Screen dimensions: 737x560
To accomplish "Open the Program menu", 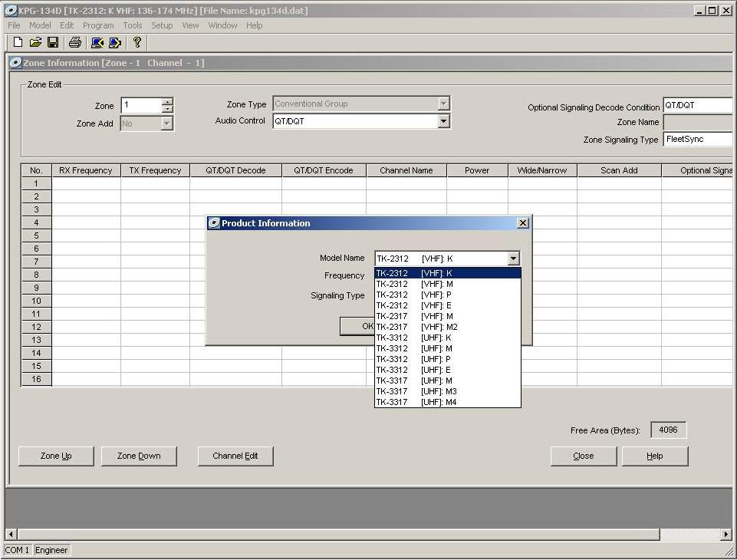I will (98, 25).
